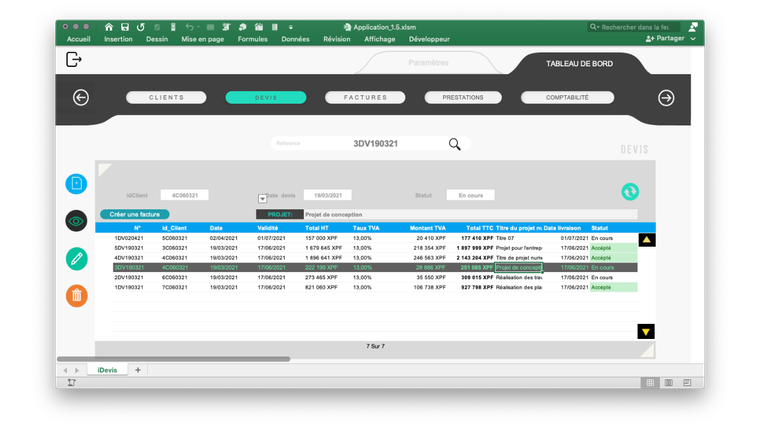Click the date devis field 19/03/2021
The image size is (760, 427).
coord(328,195)
